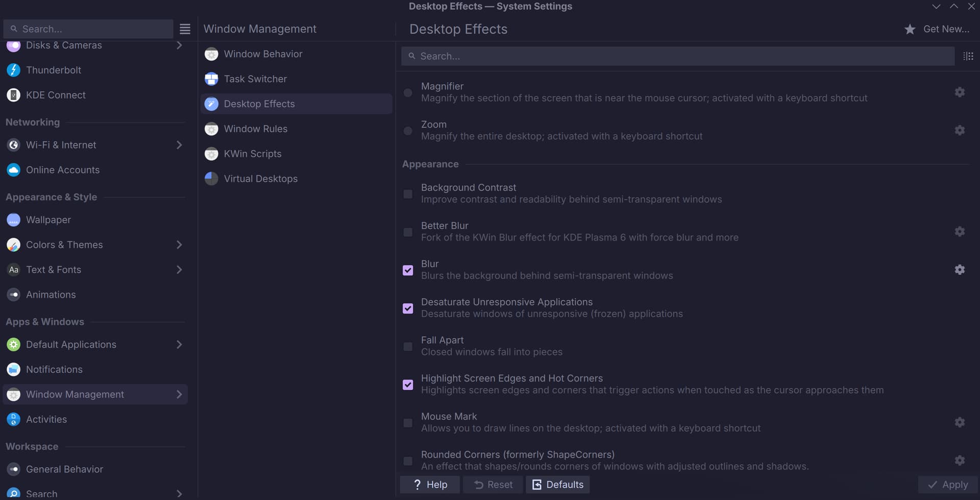Click the Reset button
The width and height of the screenshot is (980, 500).
click(x=493, y=485)
